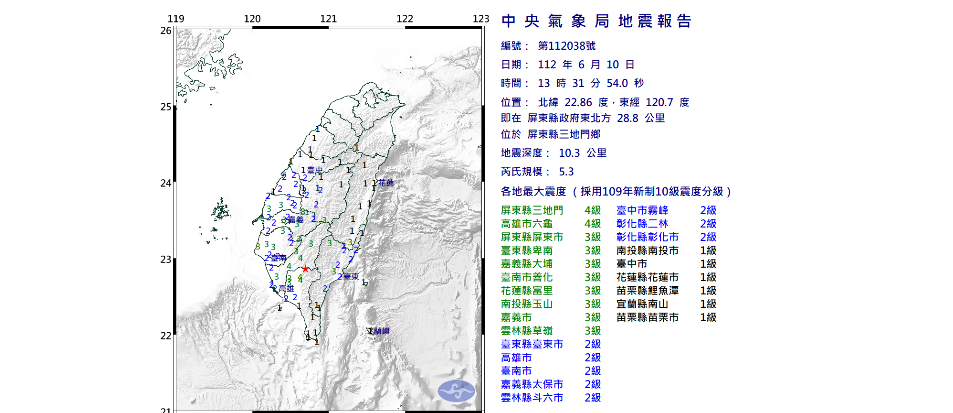
Task: Click the 花蓮縣花蓮市 entry
Action: click(667, 277)
